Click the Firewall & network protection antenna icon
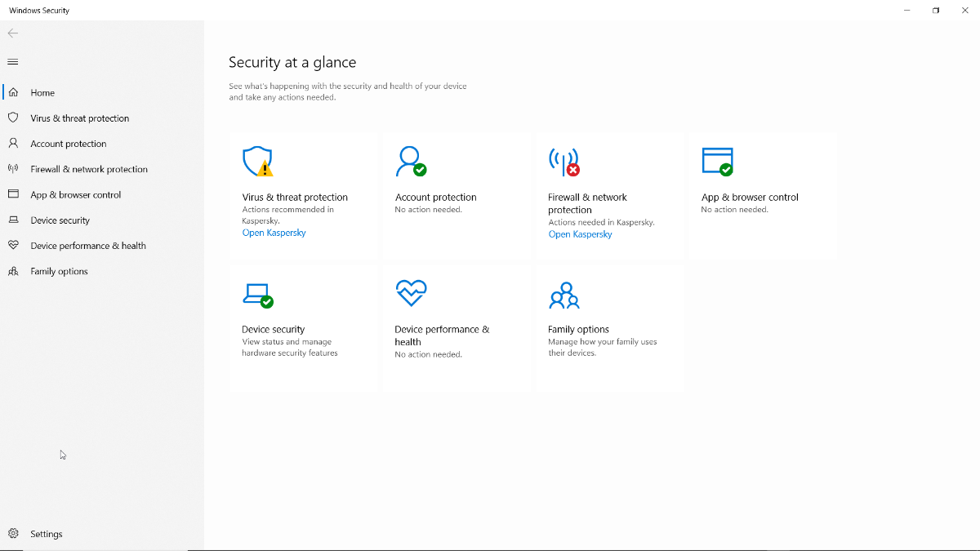 pos(563,162)
